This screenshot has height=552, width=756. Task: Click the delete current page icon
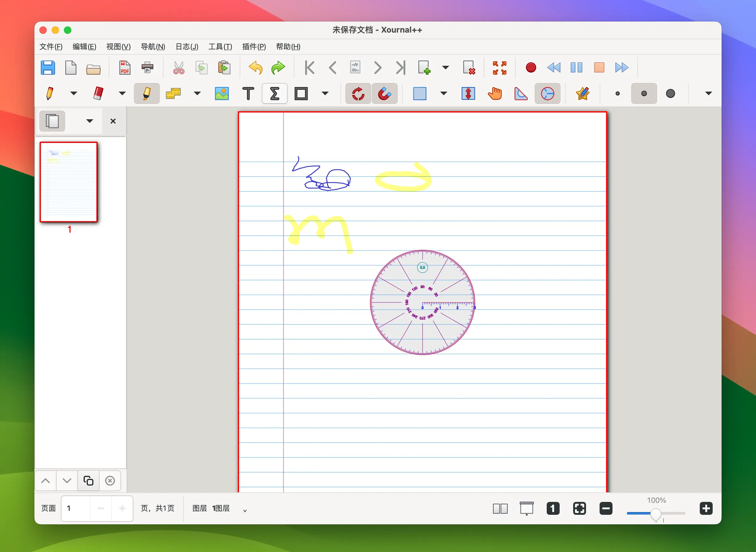[469, 68]
